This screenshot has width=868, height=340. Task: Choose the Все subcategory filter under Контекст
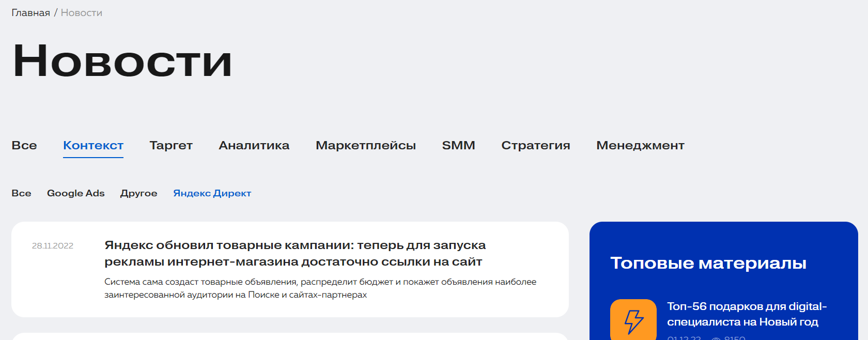(21, 193)
